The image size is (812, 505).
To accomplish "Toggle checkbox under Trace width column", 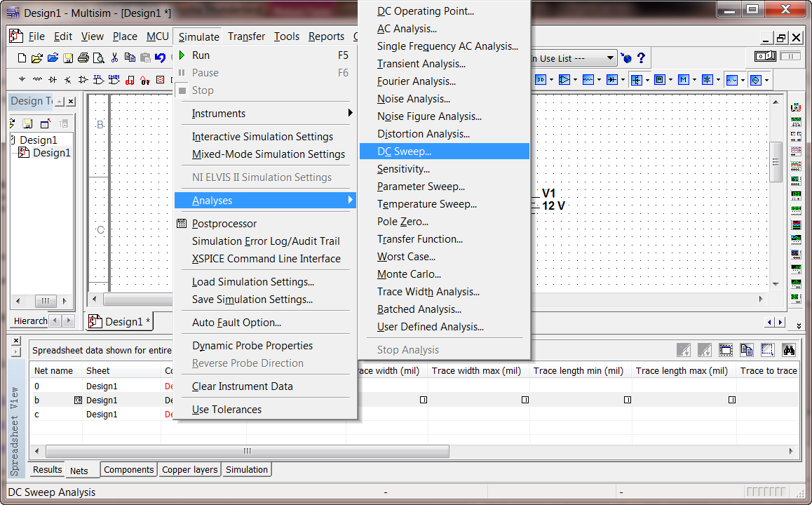I will tap(424, 400).
